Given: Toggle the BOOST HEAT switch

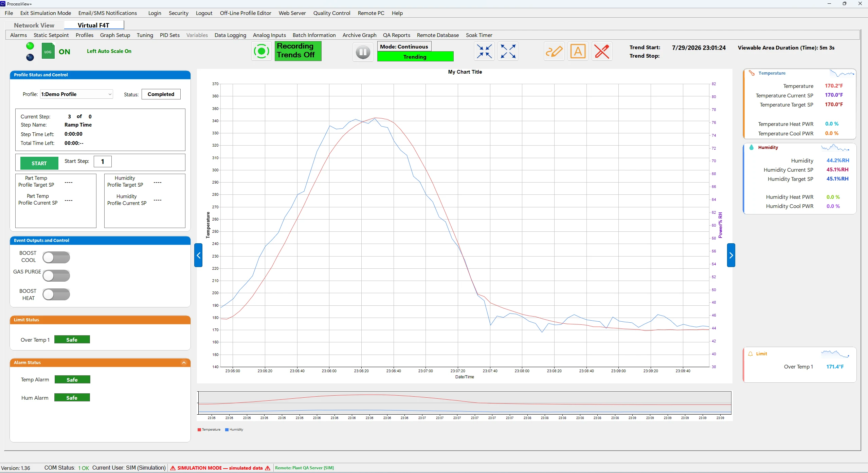Looking at the screenshot, I should click(x=56, y=294).
